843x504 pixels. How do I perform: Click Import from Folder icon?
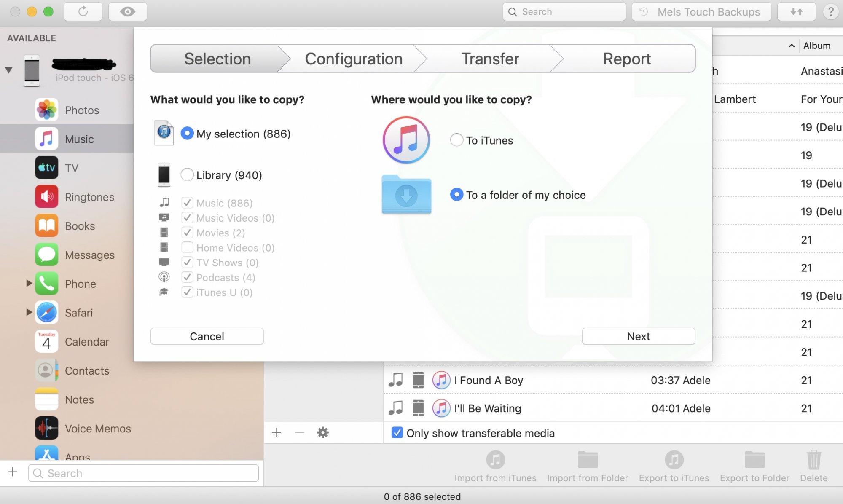pyautogui.click(x=588, y=460)
